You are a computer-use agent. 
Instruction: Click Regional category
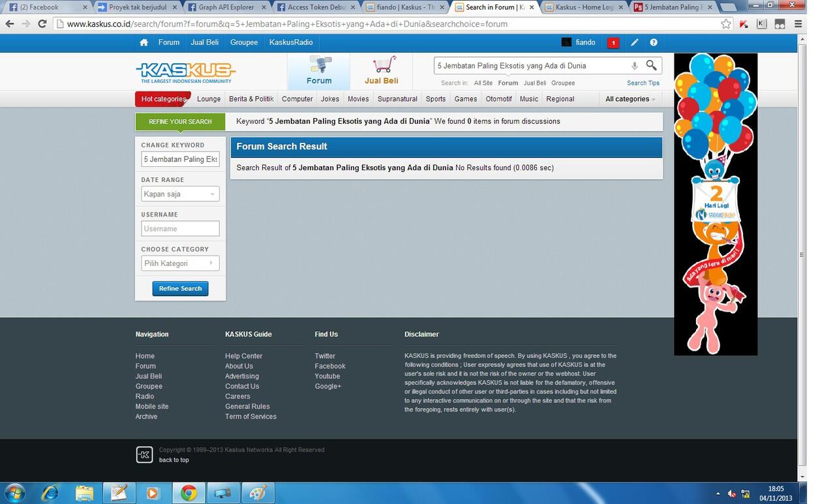coord(560,99)
